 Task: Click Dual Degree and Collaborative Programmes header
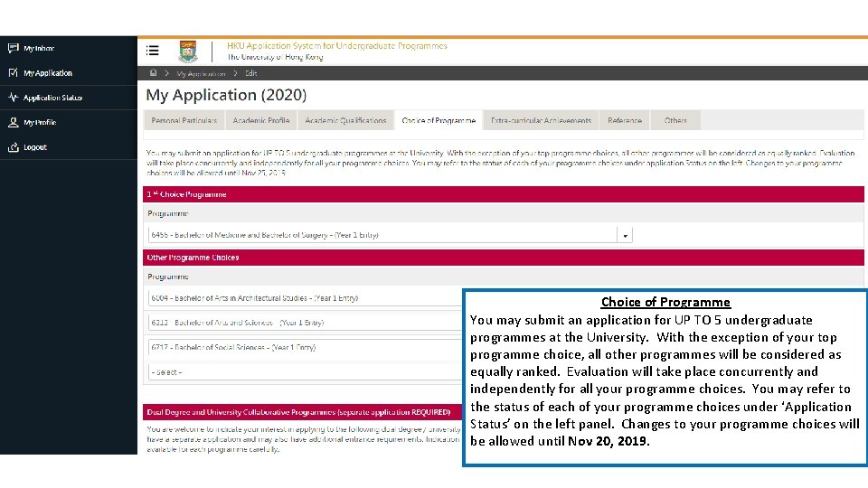pyautogui.click(x=302, y=412)
